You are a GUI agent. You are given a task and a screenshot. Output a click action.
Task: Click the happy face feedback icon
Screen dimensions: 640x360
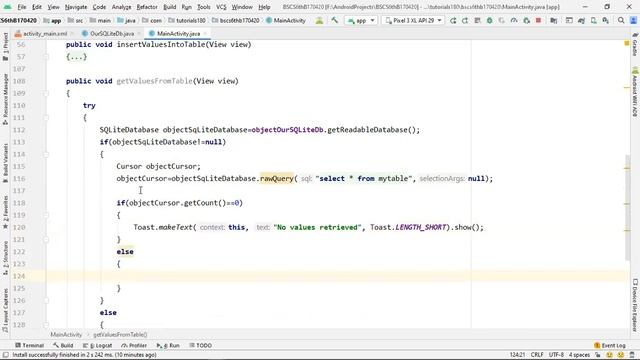pos(609,355)
